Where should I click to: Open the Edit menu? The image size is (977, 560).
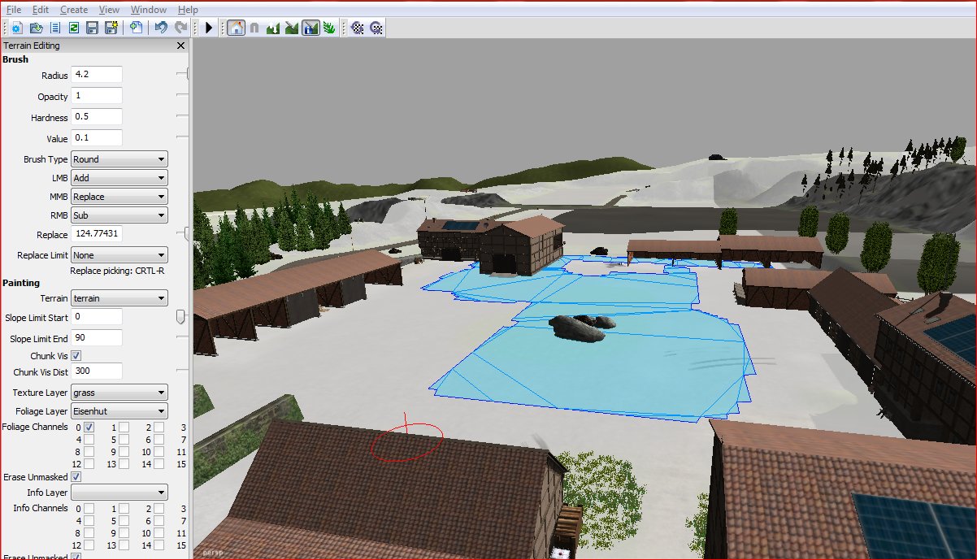tap(41, 10)
